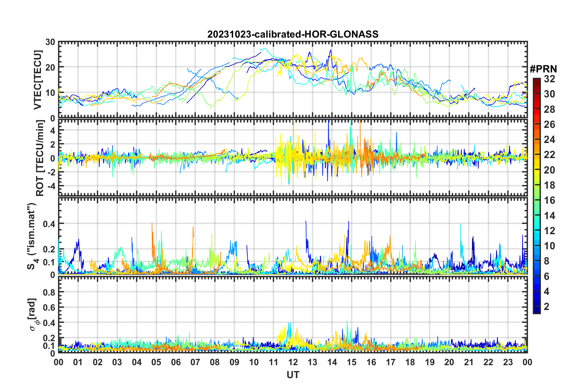Click the "30" tick on the VTEC axis
The width and height of the screenshot is (586, 392).
point(50,42)
